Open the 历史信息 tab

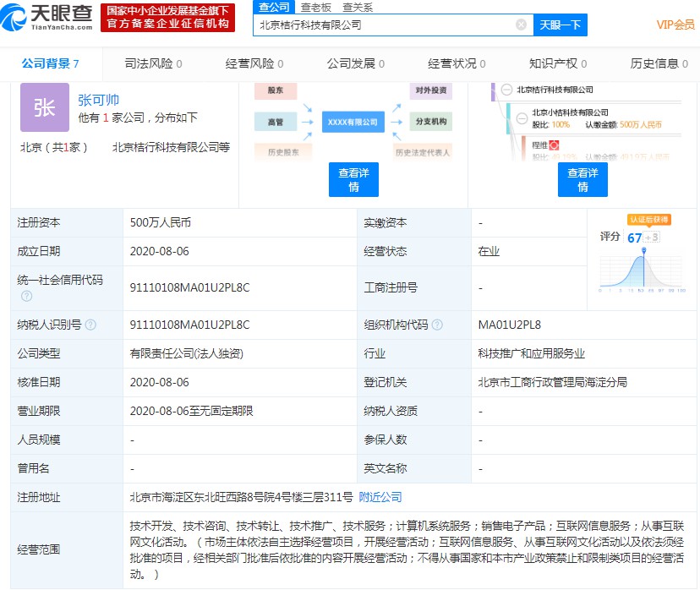659,64
